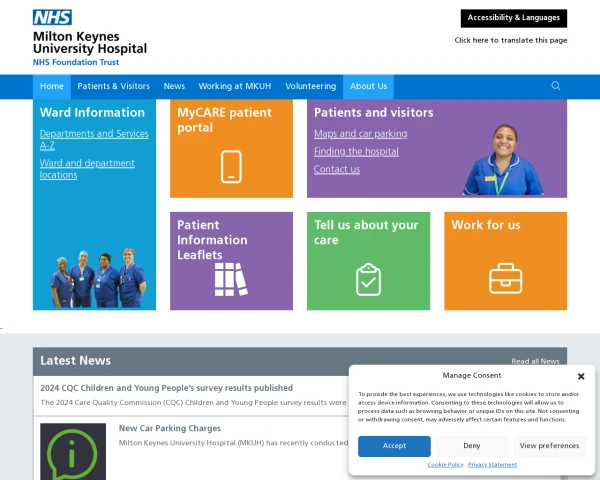
Task: Close the Manage Consent popup with X
Action: [581, 376]
